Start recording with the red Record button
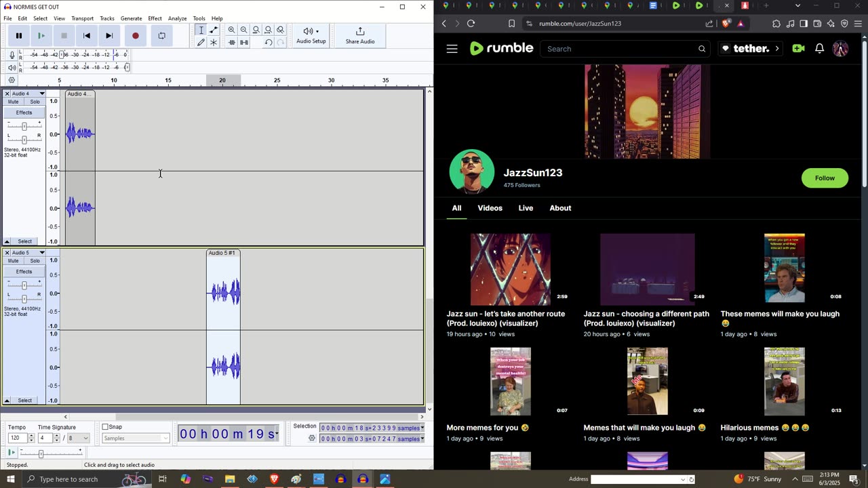This screenshot has width=868, height=488. click(x=136, y=36)
